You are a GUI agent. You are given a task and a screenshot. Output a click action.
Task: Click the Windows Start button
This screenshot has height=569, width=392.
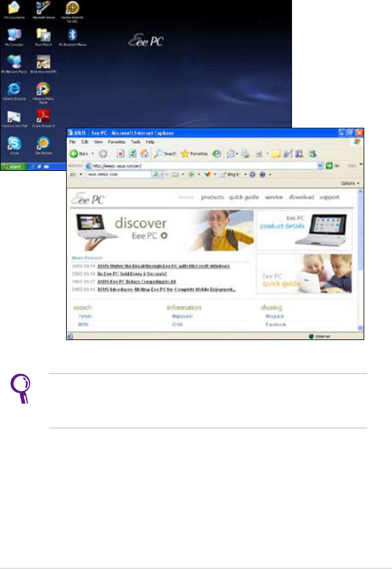(x=14, y=167)
